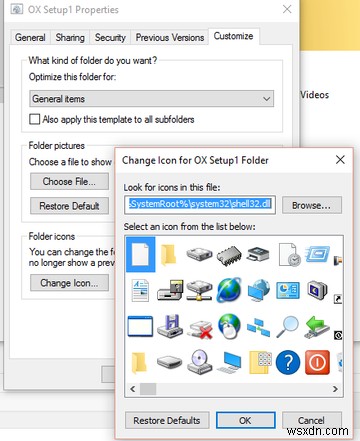
Task: Pick the floppy disk drive icon
Action: (170, 326)
